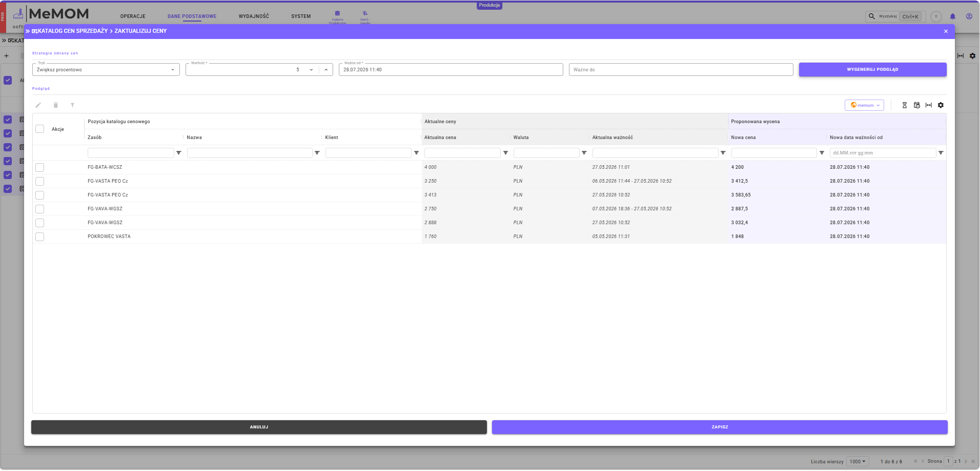Open the Wyszukaj Ctrl+K search box
Image resolution: width=980 pixels, height=471 pixels.
(x=895, y=16)
